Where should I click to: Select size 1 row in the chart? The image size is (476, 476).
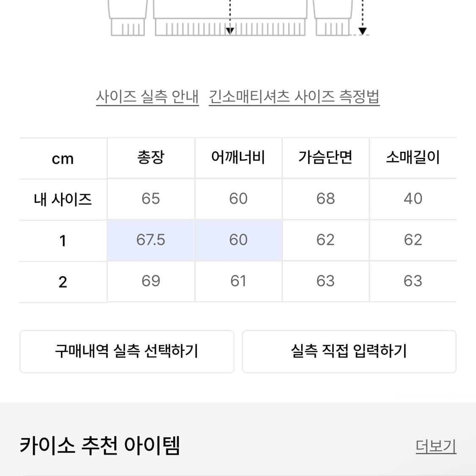[63, 240]
